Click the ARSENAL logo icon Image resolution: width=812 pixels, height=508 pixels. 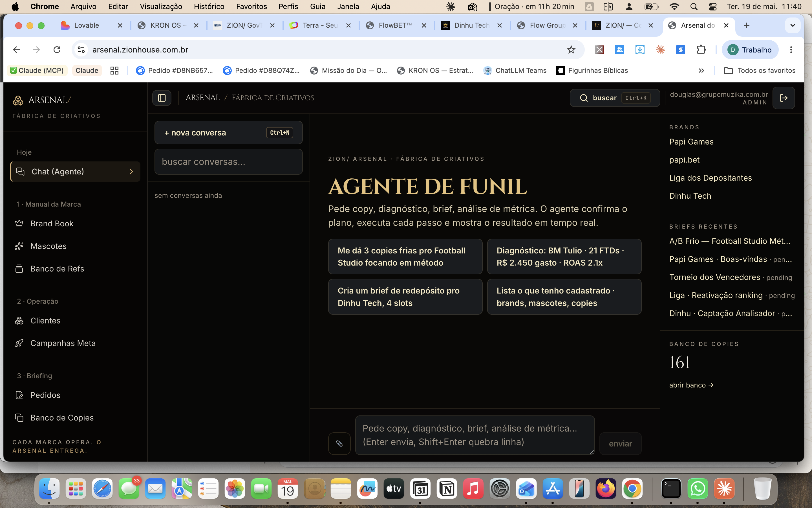tap(18, 100)
